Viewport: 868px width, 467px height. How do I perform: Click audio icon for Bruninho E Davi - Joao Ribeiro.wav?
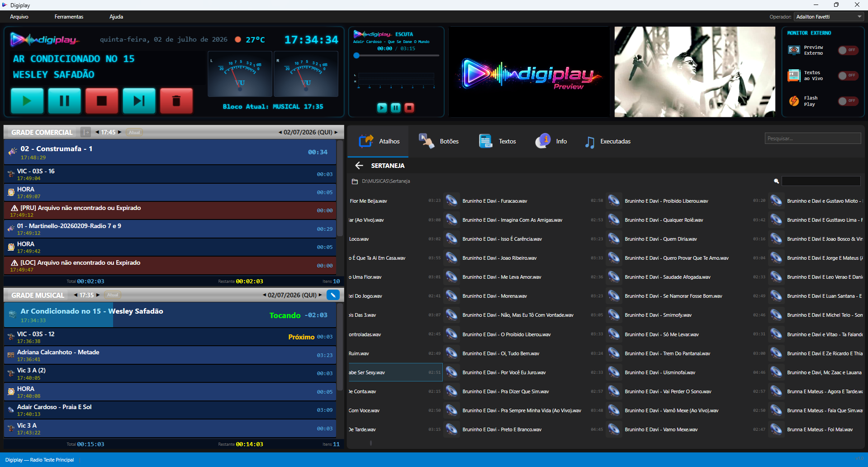tap(451, 257)
